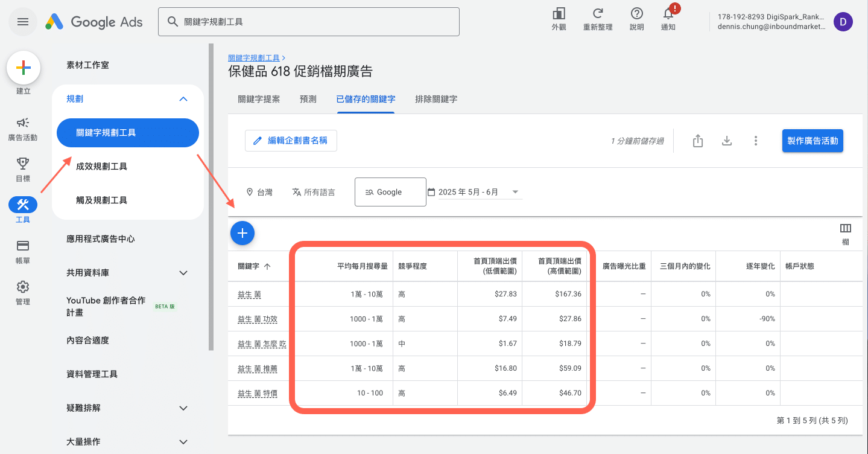Open the three-dot more options menu
This screenshot has width=868, height=454.
(756, 141)
